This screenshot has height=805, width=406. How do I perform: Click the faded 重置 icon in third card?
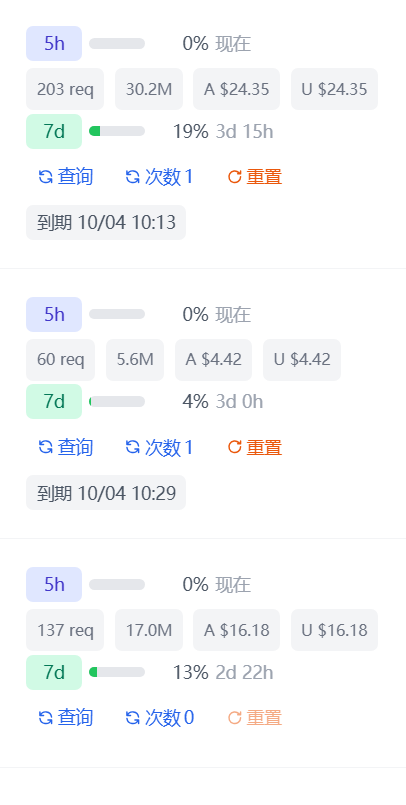(235, 717)
